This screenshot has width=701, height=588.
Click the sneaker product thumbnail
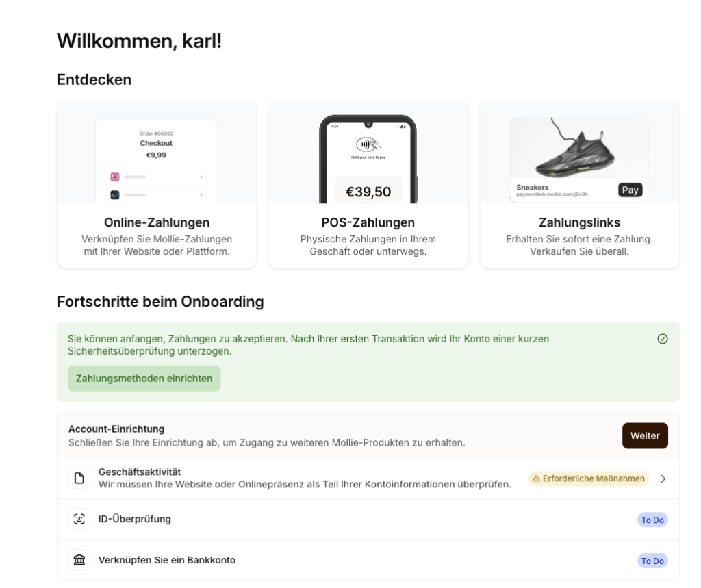click(x=578, y=150)
